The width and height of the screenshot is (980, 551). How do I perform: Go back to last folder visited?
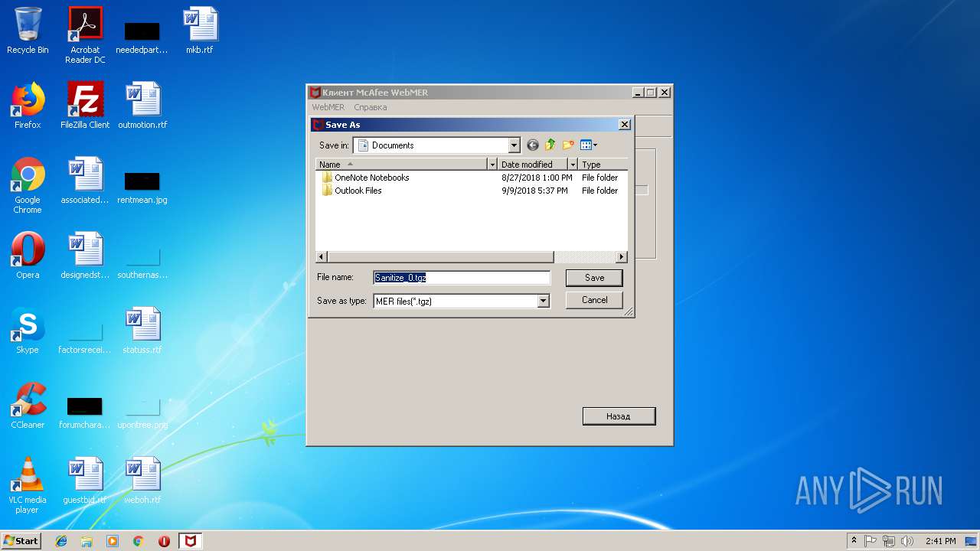pyautogui.click(x=533, y=145)
